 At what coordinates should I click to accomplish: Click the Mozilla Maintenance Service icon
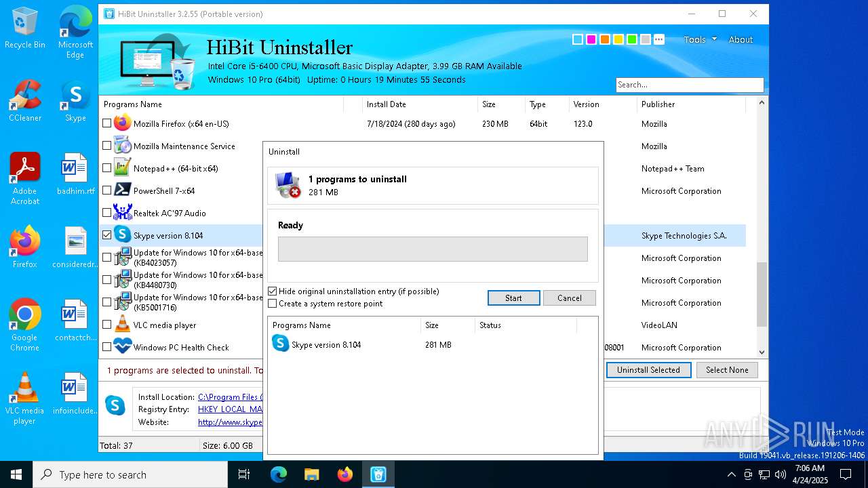(122, 146)
